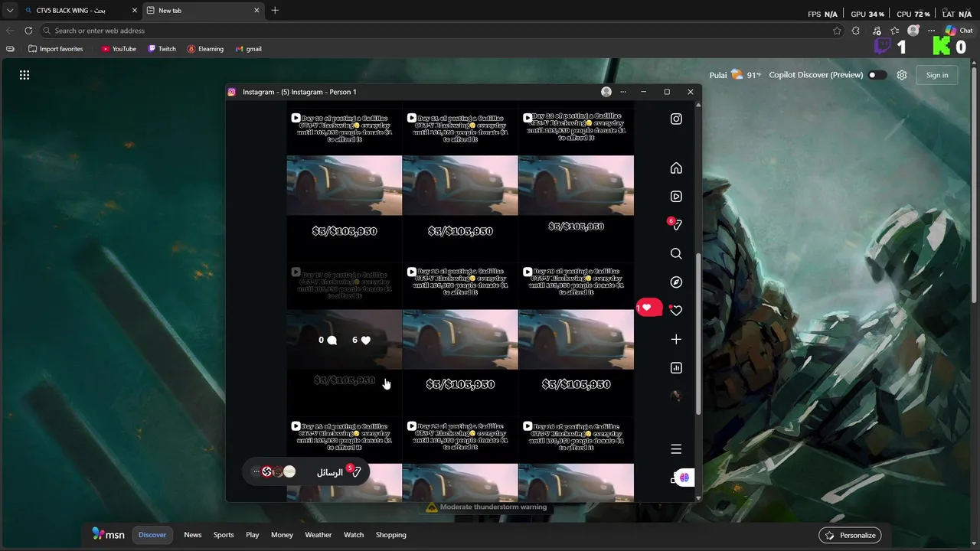Select the News feed tab
980x551 pixels.
point(193,535)
